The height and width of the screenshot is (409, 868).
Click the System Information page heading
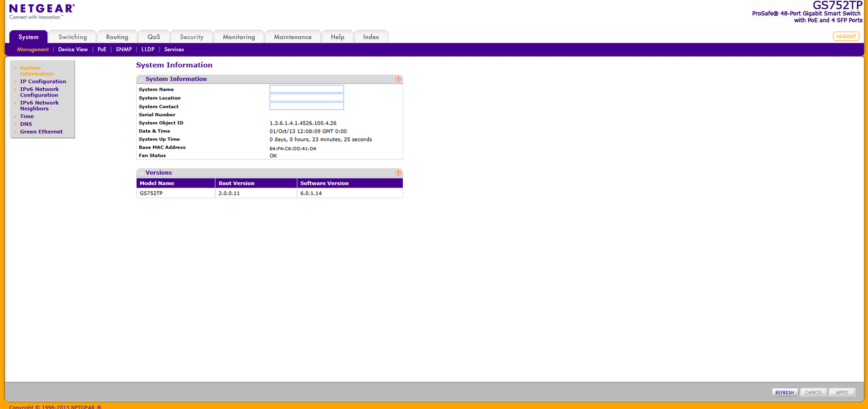174,65
